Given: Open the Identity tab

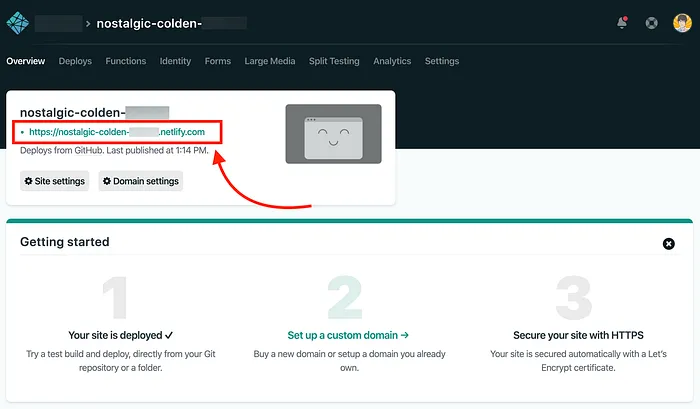Looking at the screenshot, I should [x=175, y=61].
